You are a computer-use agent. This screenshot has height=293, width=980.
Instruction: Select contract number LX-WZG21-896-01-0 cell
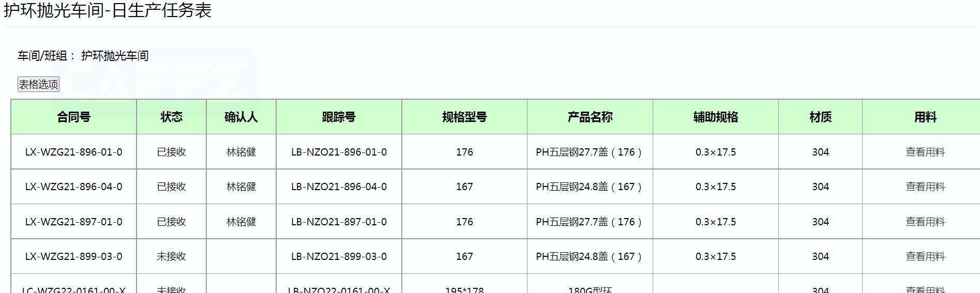click(x=73, y=152)
